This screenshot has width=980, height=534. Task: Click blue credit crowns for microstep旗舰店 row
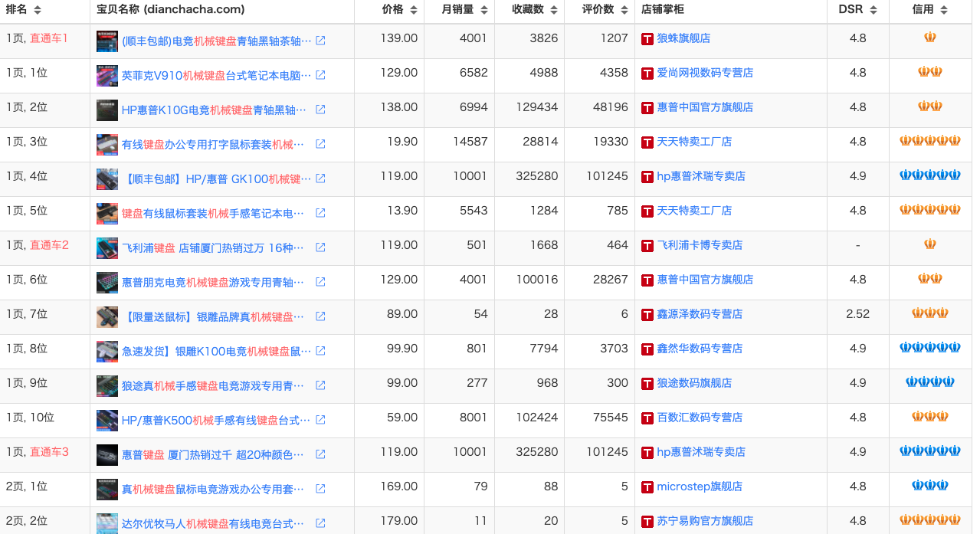pyautogui.click(x=930, y=486)
